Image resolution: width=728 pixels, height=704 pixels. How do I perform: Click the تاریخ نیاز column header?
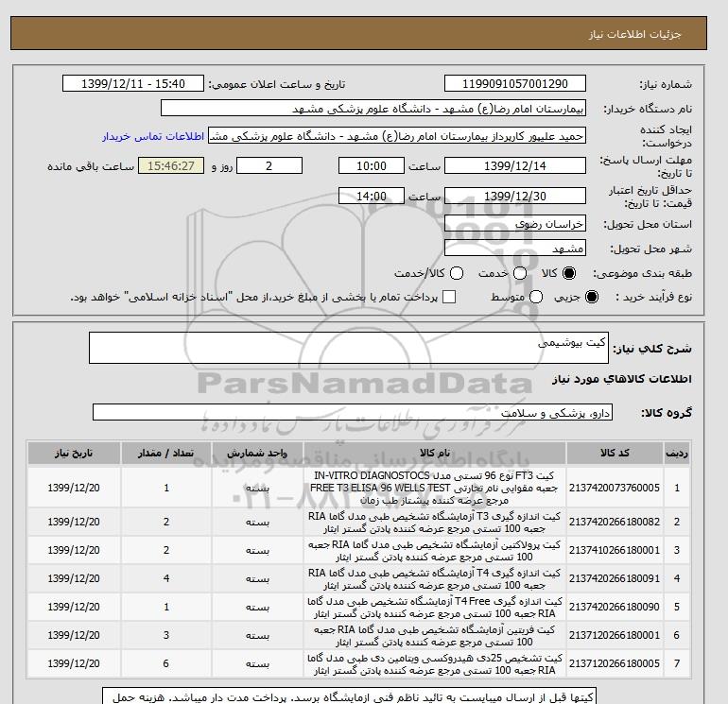pyautogui.click(x=74, y=453)
